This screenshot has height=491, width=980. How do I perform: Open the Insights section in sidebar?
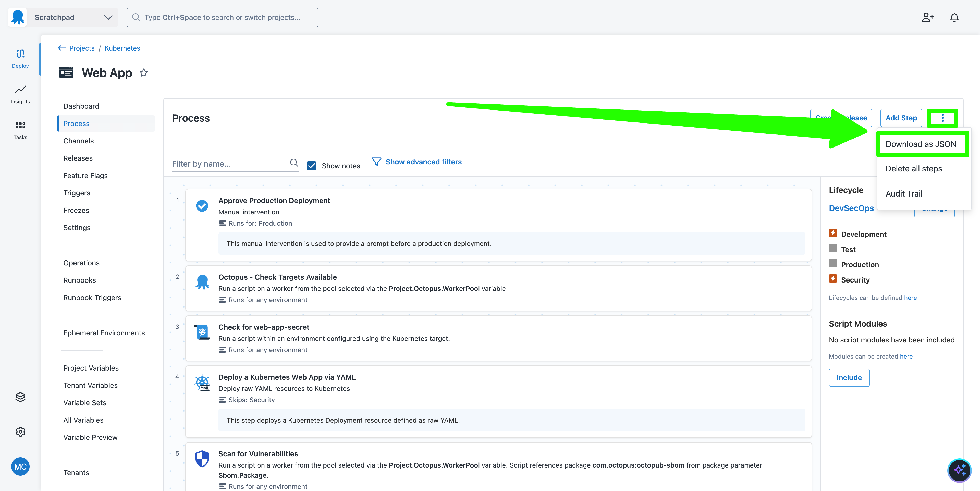(x=20, y=94)
